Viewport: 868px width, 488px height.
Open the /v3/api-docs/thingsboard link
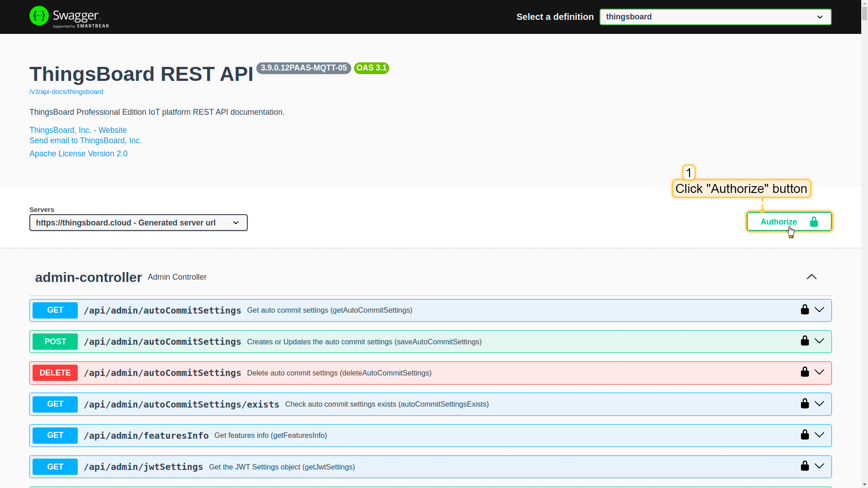[66, 92]
